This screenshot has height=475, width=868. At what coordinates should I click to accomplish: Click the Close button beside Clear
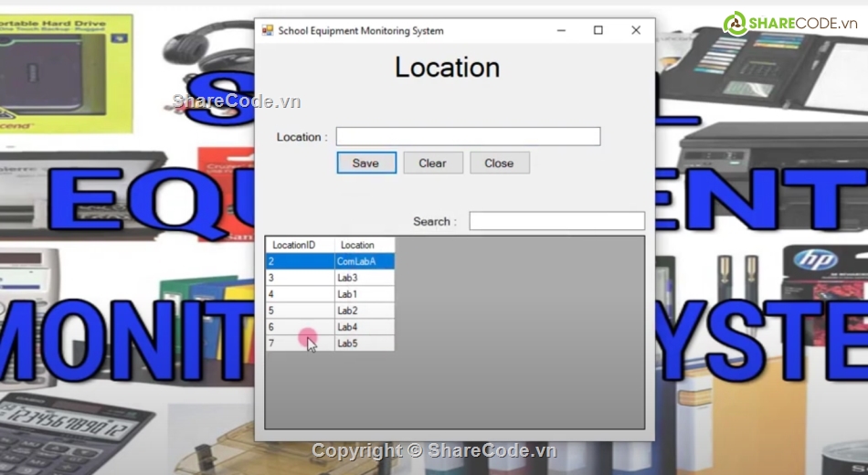coord(499,164)
